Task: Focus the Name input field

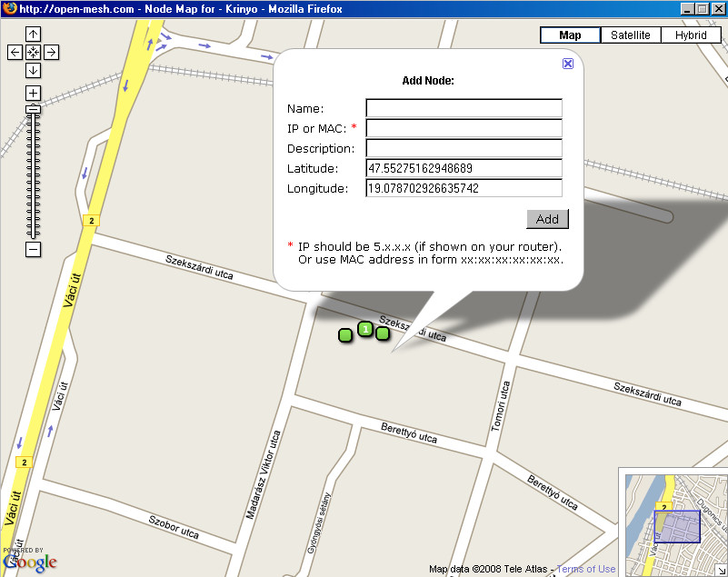Action: click(x=464, y=109)
